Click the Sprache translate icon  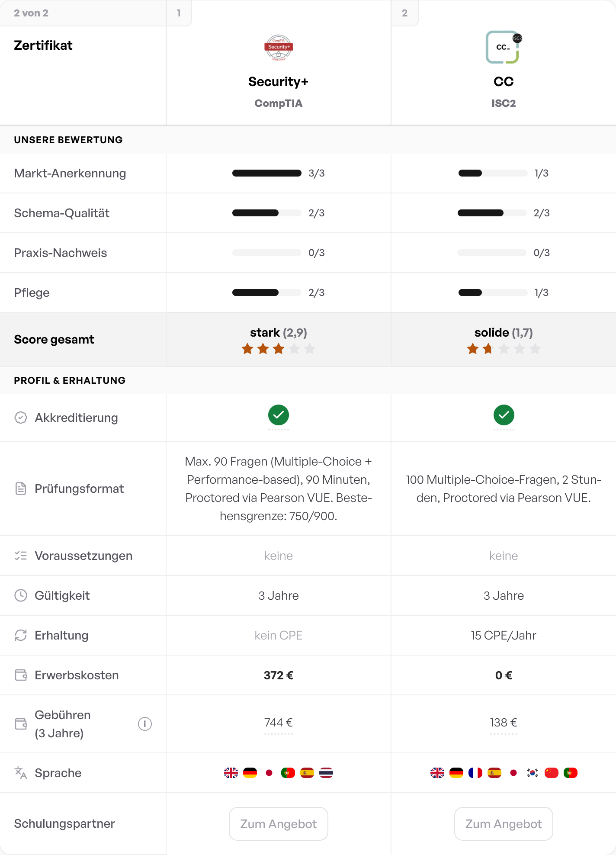tap(21, 773)
